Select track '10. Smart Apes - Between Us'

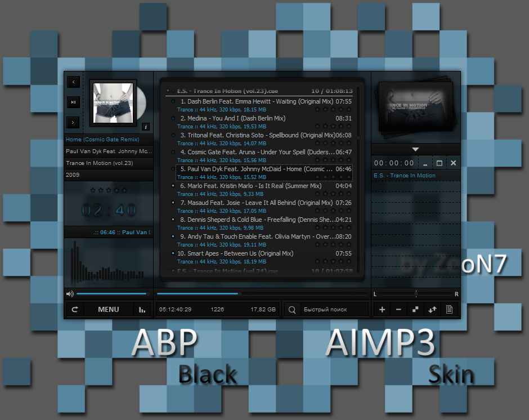(264, 257)
